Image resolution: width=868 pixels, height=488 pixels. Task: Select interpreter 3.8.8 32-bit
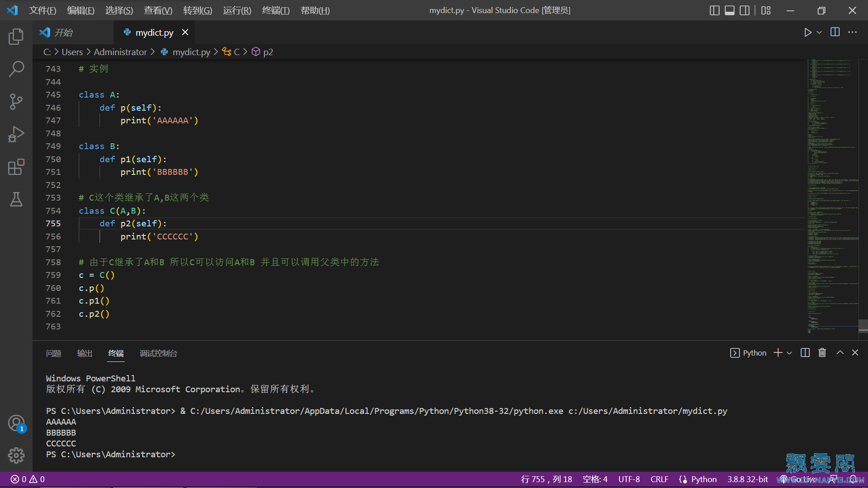(x=747, y=479)
